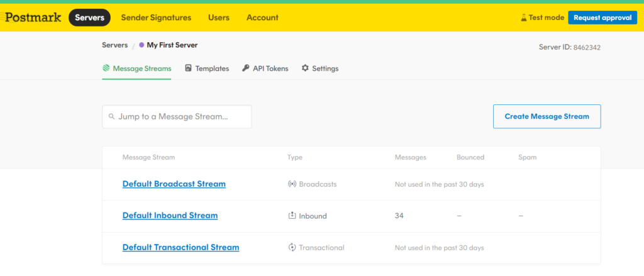Click the Inbound message count 34
644x276 pixels.
coord(399,215)
